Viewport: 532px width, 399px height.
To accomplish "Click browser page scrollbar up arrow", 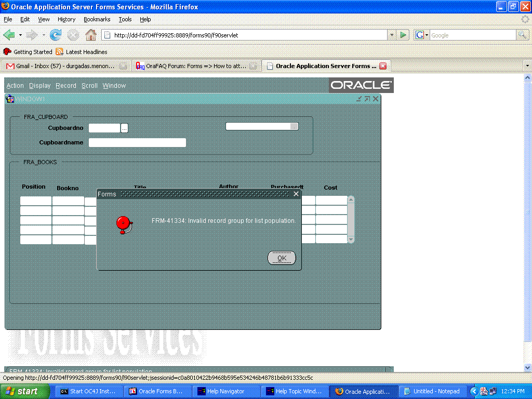I will pos(527,78).
